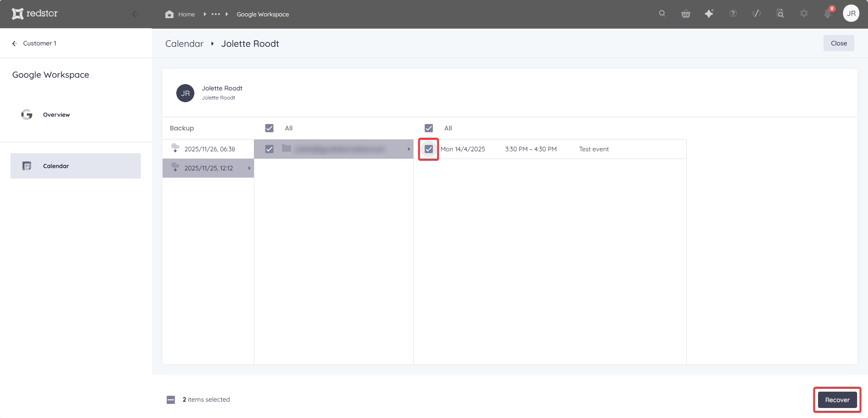Click the blurred email folder name
Screen dimensions: 868x418
[340, 149]
